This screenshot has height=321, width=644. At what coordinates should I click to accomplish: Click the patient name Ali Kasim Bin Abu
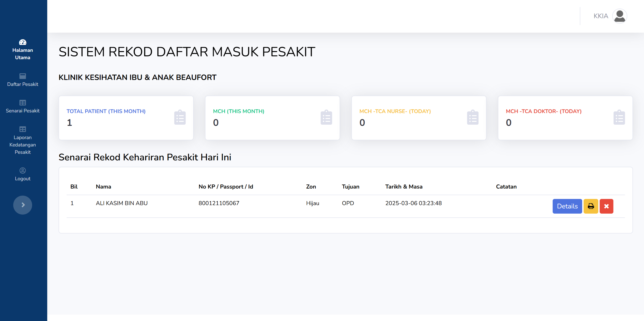coord(121,203)
